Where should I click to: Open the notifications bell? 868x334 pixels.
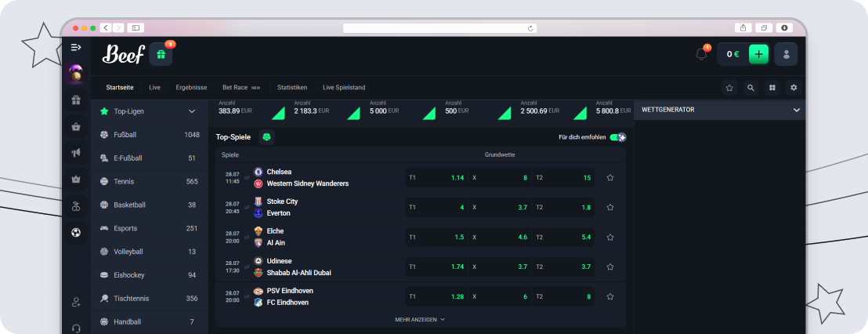click(701, 54)
